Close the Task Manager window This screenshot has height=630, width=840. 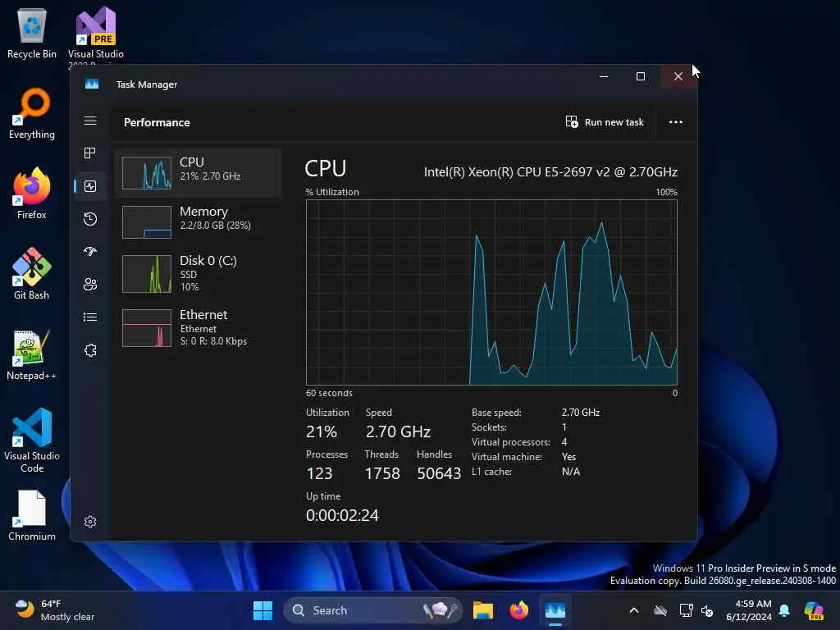click(678, 76)
